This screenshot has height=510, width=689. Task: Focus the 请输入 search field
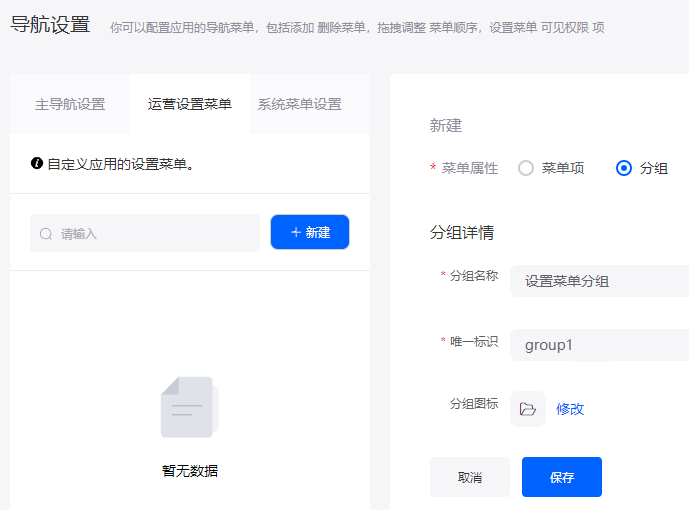click(145, 233)
